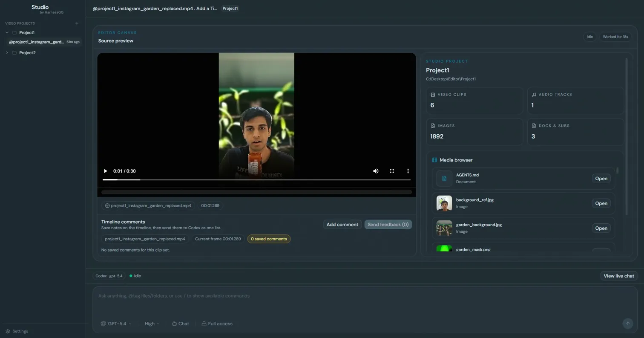Toggle the 0 saved comments chip
Image resolution: width=644 pixels, height=338 pixels.
coord(268,239)
